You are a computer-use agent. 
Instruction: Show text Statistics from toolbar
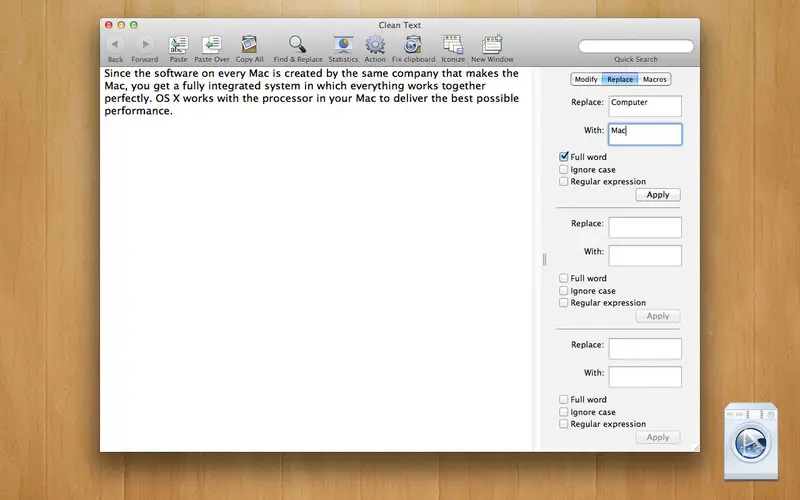click(343, 44)
